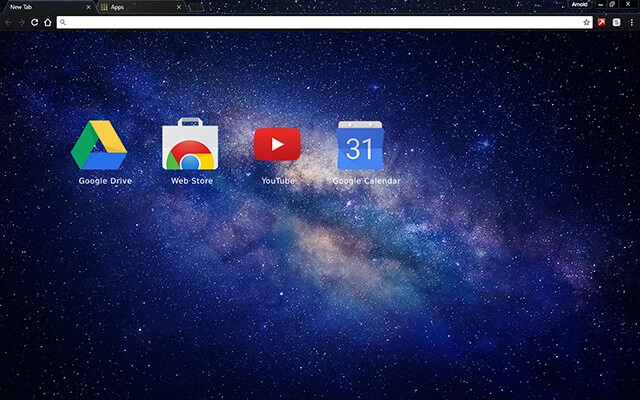Go back with the back arrow

[9, 22]
